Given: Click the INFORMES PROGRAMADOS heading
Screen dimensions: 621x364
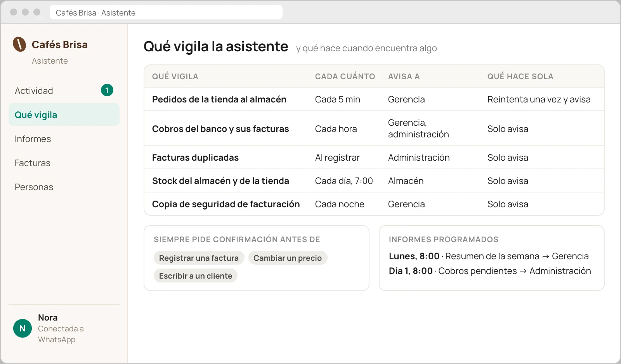Looking at the screenshot, I should [x=444, y=239].
